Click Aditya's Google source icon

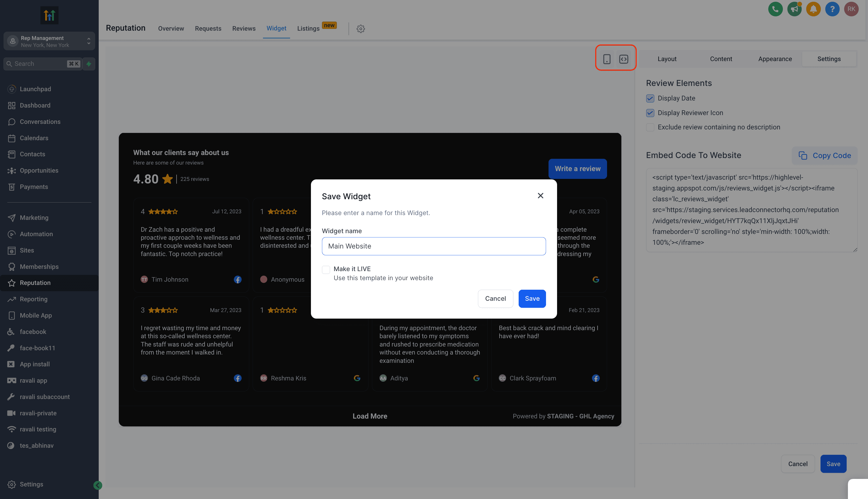(x=476, y=378)
